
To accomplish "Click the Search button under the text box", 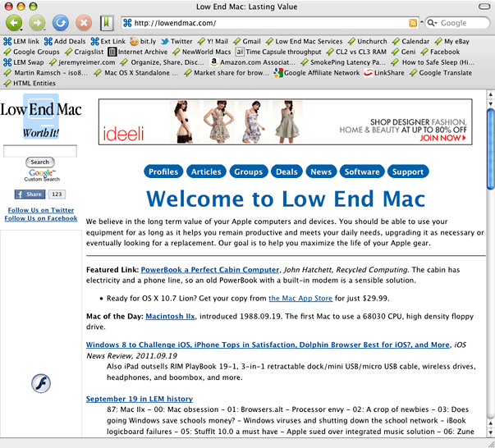I will (40, 162).
